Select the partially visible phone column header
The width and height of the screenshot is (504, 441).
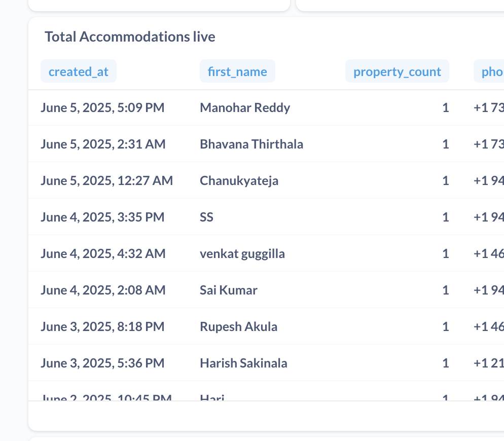tap(491, 71)
